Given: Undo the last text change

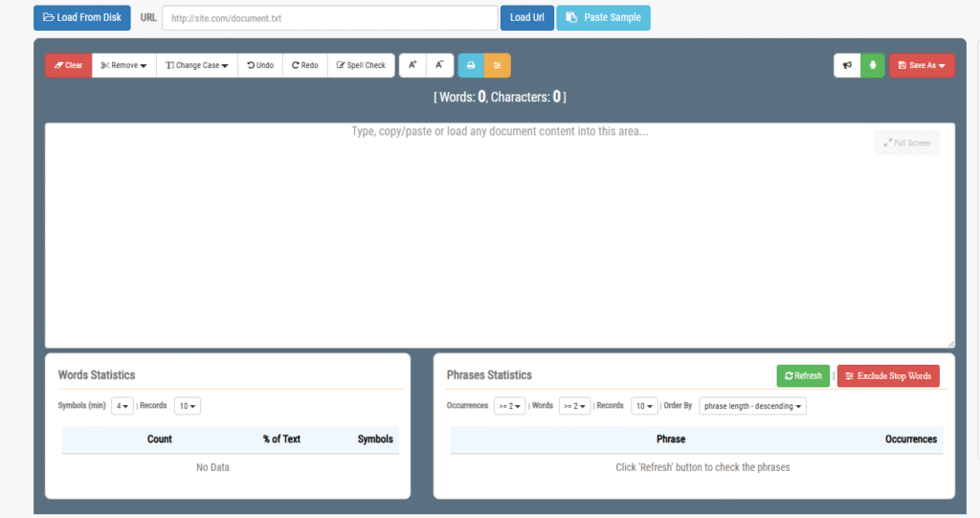Looking at the screenshot, I should click(260, 65).
